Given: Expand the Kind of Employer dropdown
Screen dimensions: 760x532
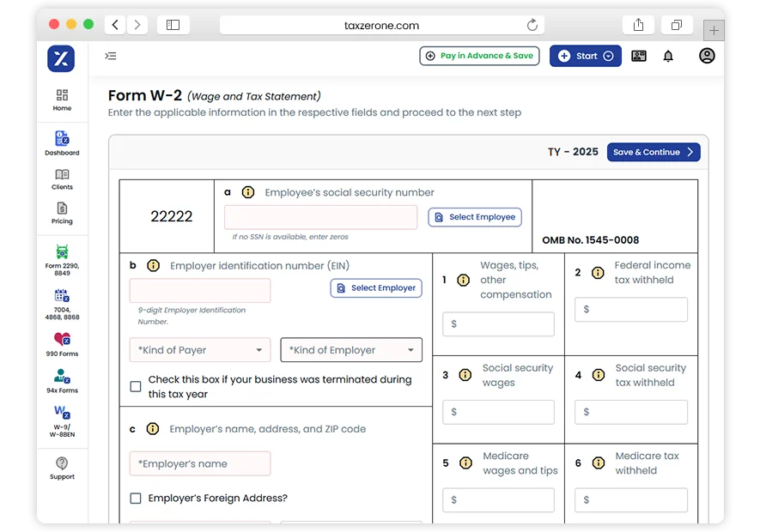Looking at the screenshot, I should [x=351, y=350].
